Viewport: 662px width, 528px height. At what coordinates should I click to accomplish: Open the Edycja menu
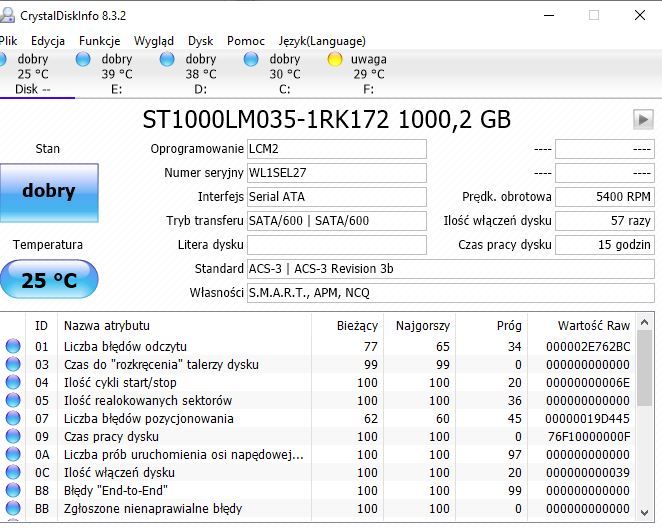(48, 41)
